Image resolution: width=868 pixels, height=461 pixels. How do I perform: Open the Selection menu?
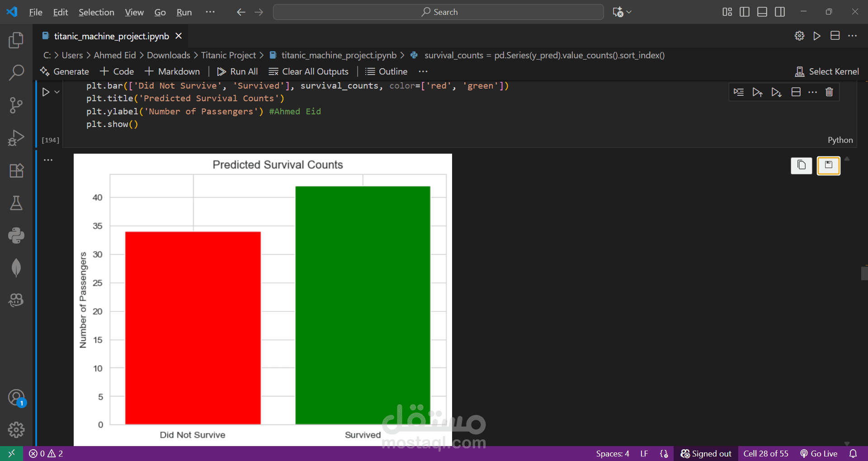coord(96,12)
